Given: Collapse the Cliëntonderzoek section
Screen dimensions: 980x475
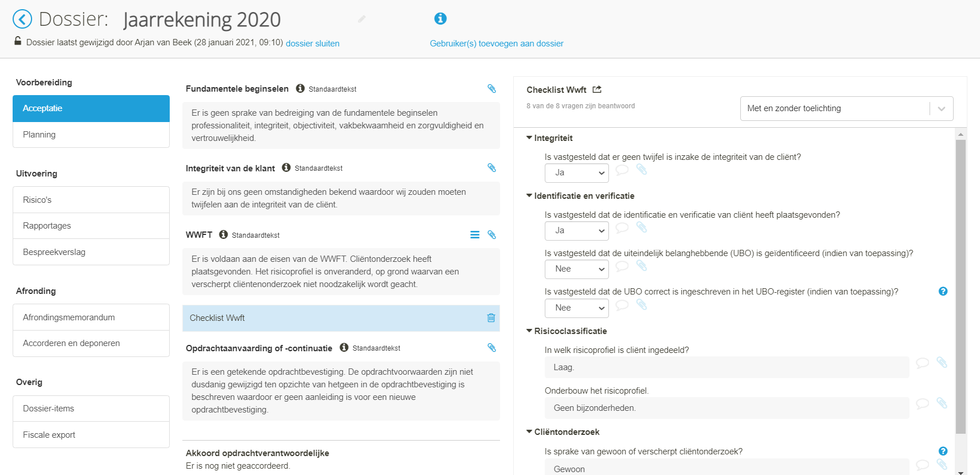Looking at the screenshot, I should click(529, 431).
